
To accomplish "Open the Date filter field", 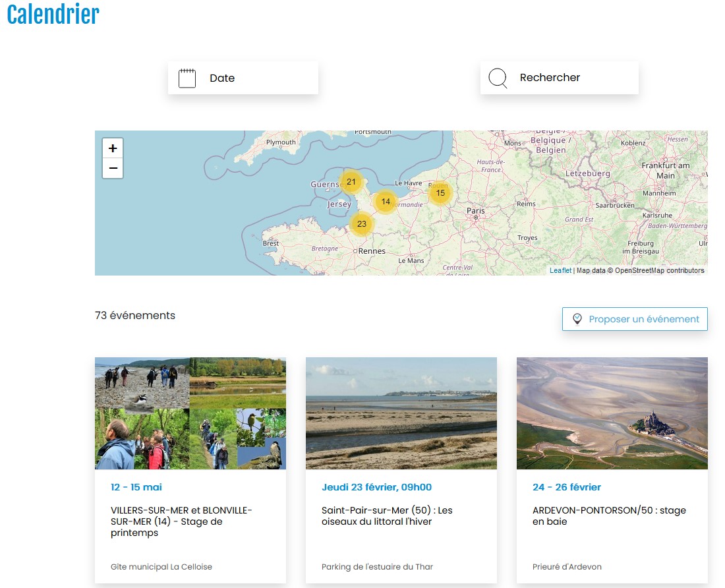I will pyautogui.click(x=243, y=78).
